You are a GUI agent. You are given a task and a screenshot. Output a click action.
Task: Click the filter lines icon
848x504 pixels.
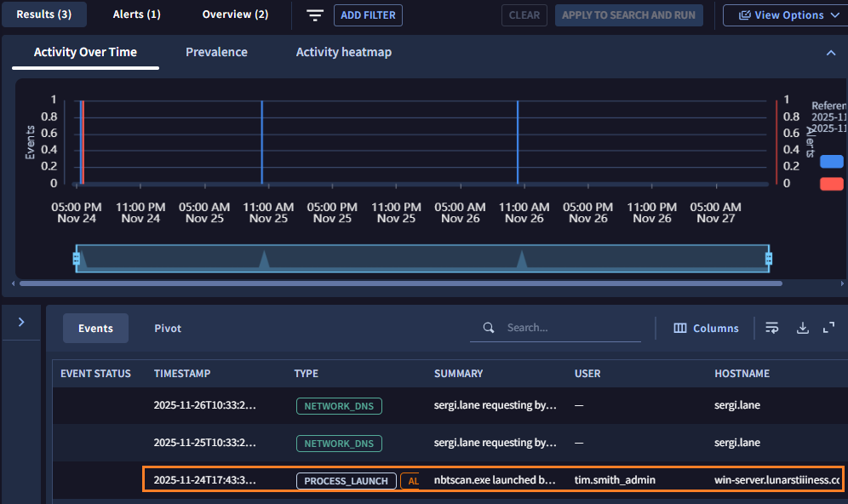[315, 15]
